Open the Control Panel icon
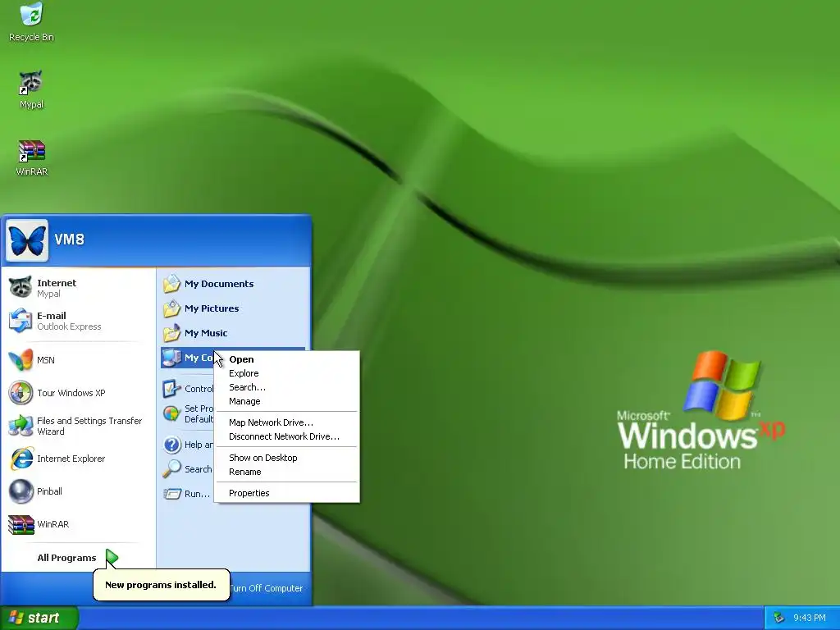Image resolution: width=840 pixels, height=630 pixels. (171, 388)
